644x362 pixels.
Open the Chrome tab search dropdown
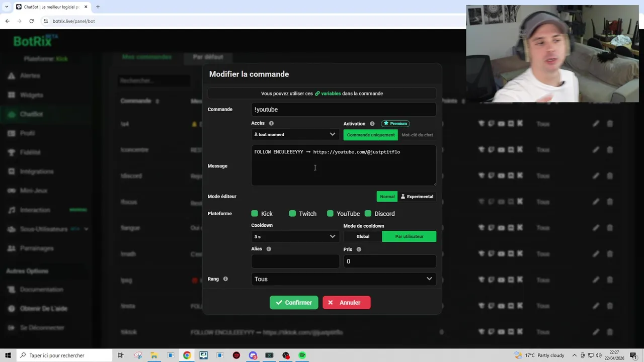7,7
